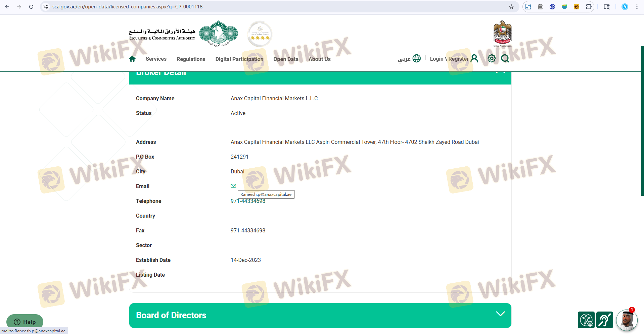Screen dimensions: 644x334
Task: Open the email envelope icon
Action: point(233,186)
